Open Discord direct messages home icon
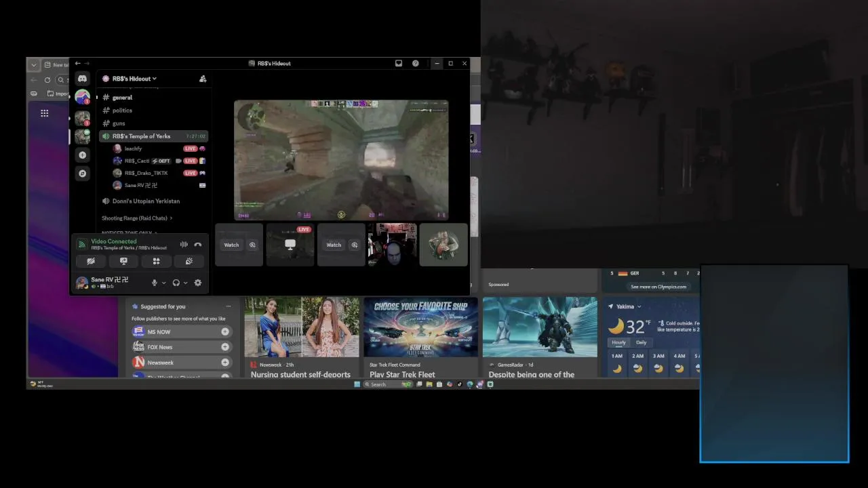Viewport: 868px width, 488px height. click(82, 79)
